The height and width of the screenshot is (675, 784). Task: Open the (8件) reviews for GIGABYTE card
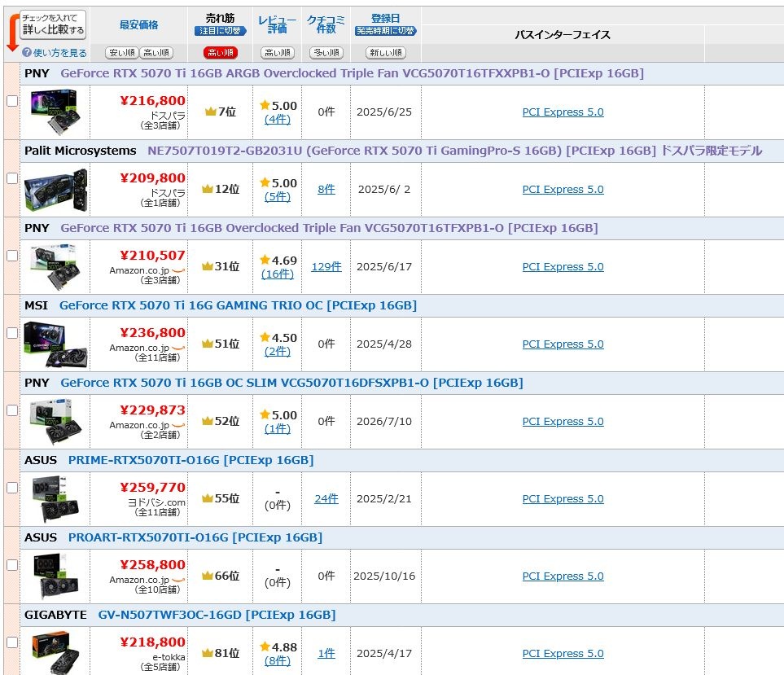278,661
